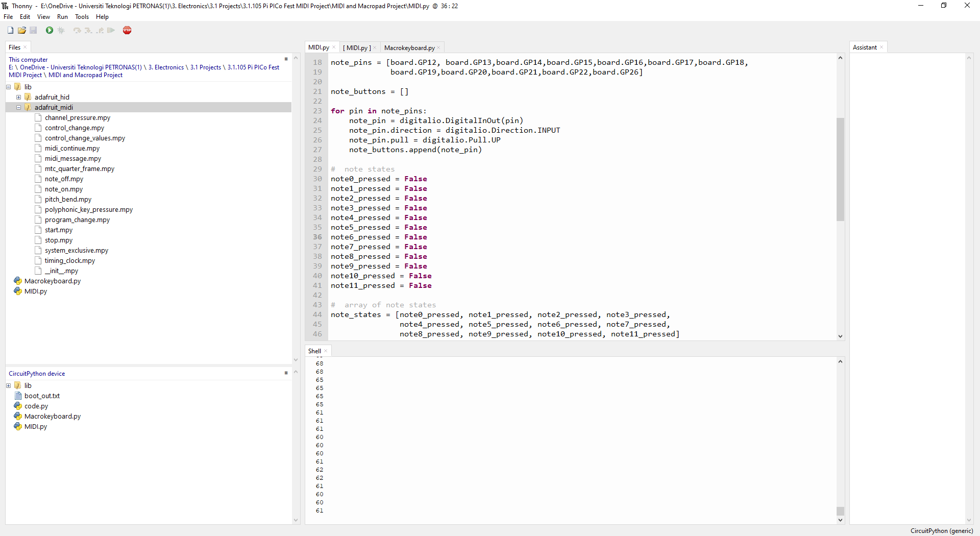Place cursor in note_buttons = [] line
This screenshot has height=536, width=980.
point(370,91)
